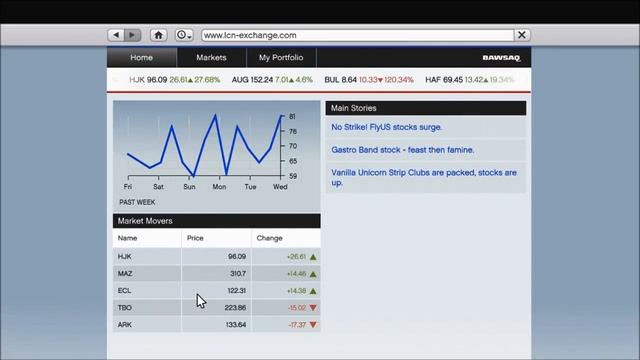Click the browser forward arrow button
The height and width of the screenshot is (360, 640).
(133, 35)
